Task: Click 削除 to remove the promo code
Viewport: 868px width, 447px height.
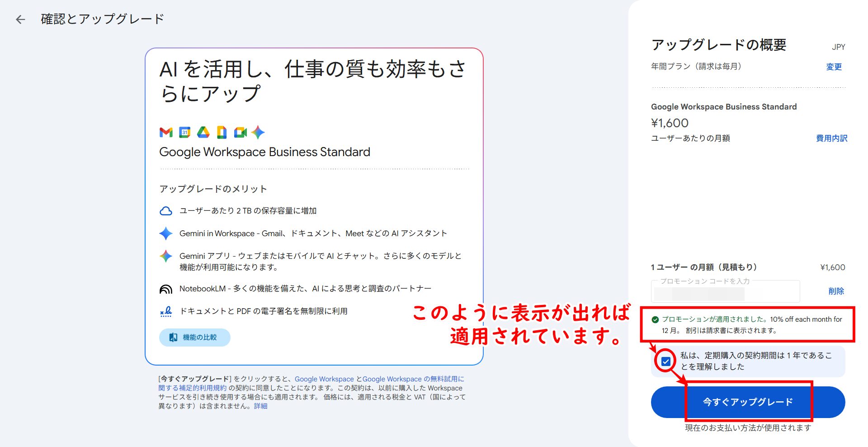Action: [x=836, y=291]
